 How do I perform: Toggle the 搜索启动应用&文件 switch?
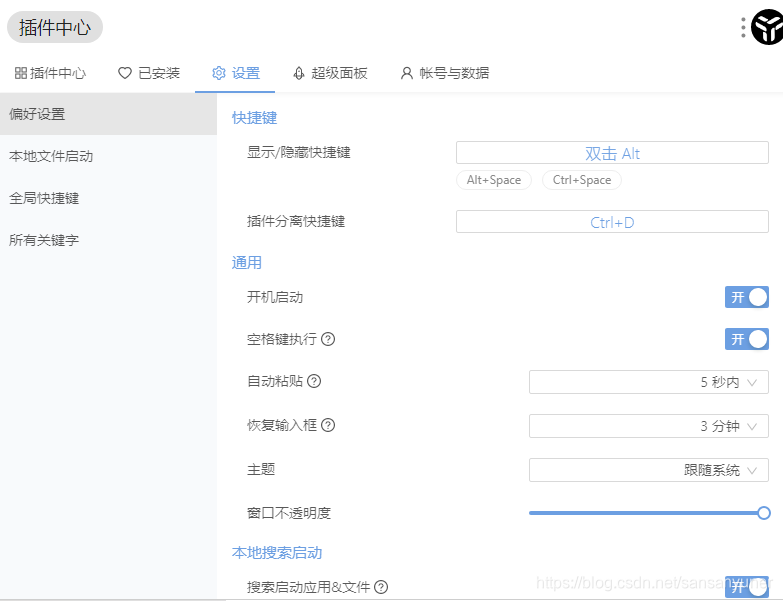(747, 587)
